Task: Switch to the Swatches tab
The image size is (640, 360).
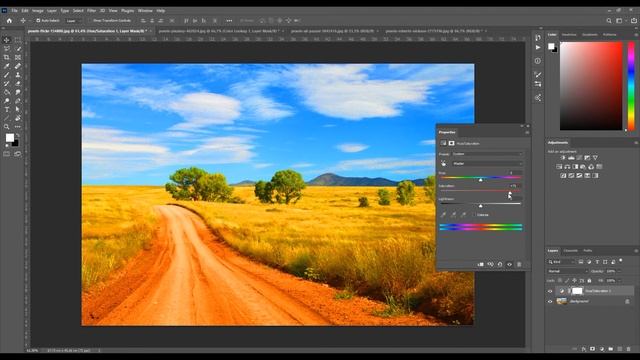Action: (569, 35)
